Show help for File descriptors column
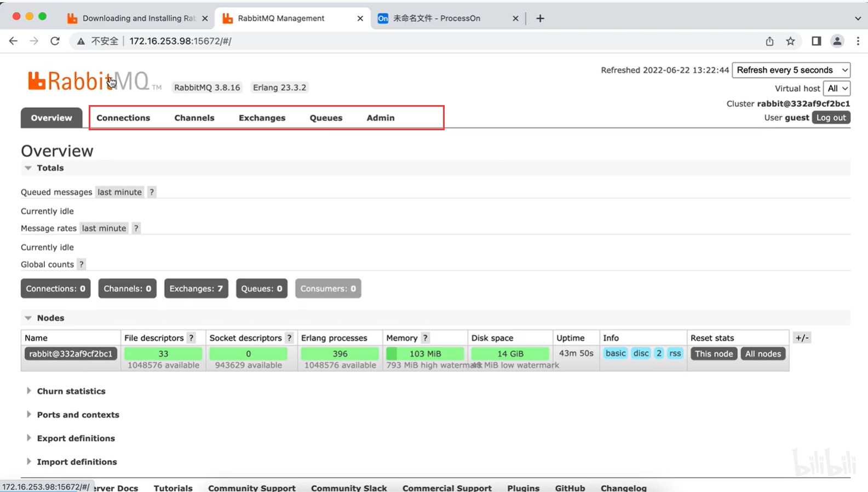 click(191, 338)
